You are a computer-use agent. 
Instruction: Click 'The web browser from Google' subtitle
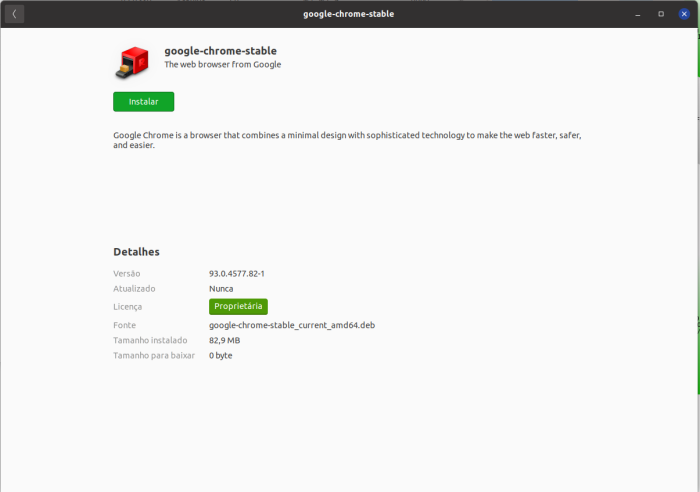click(x=222, y=64)
